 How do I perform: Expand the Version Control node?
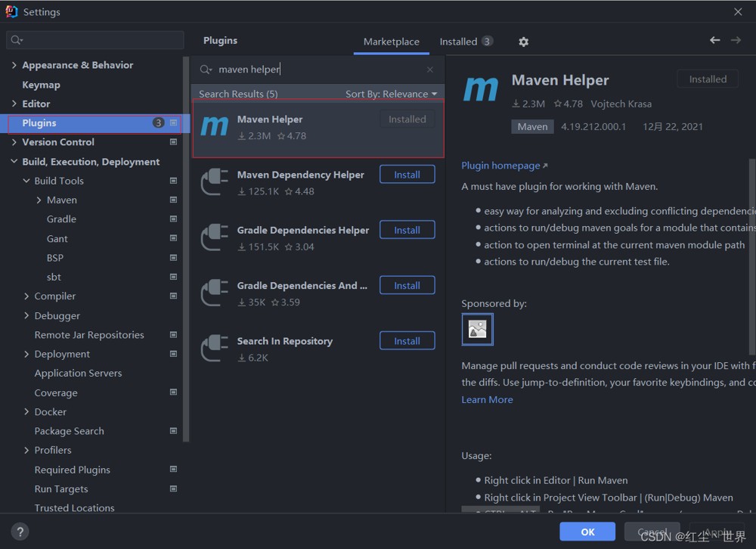pos(14,142)
